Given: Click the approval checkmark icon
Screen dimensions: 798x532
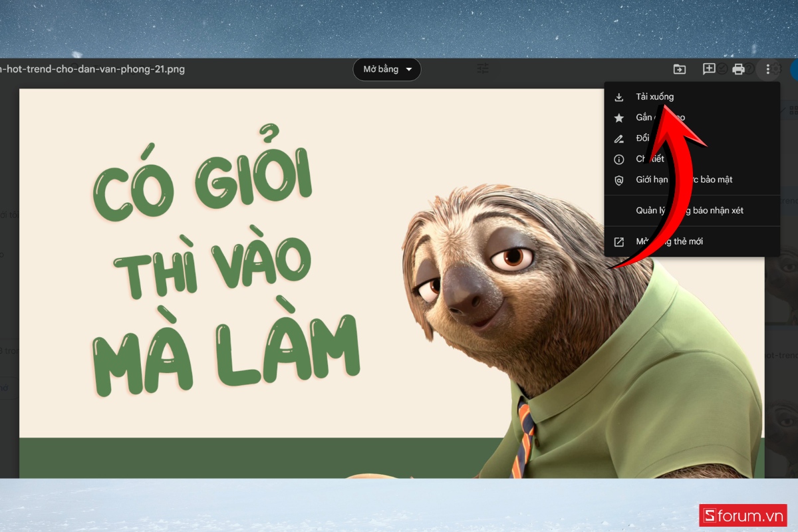Looking at the screenshot, I should click(x=722, y=68).
